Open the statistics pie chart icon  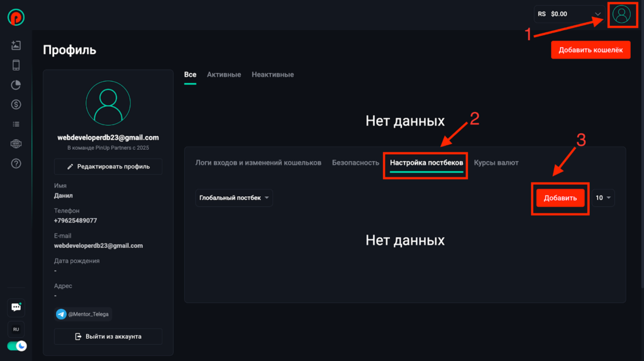point(16,85)
